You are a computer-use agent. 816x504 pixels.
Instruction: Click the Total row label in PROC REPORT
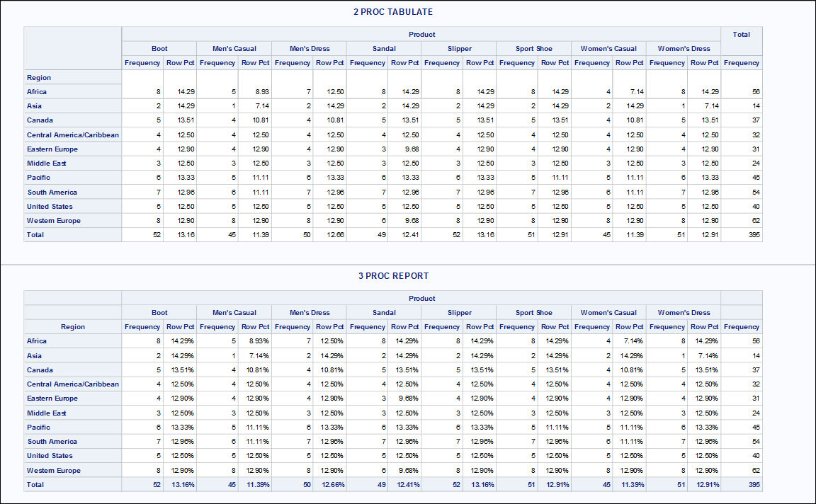click(x=35, y=485)
